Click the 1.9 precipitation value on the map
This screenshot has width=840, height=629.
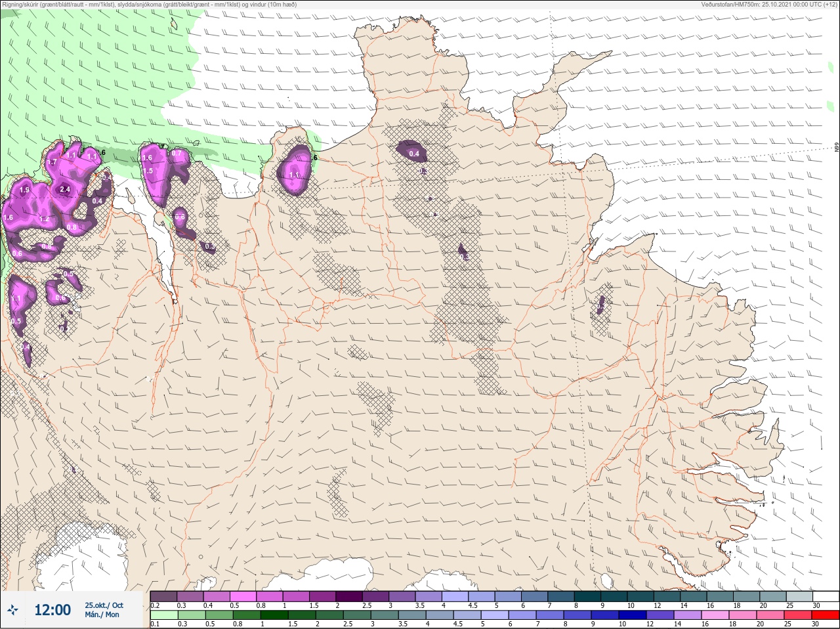click(x=24, y=190)
